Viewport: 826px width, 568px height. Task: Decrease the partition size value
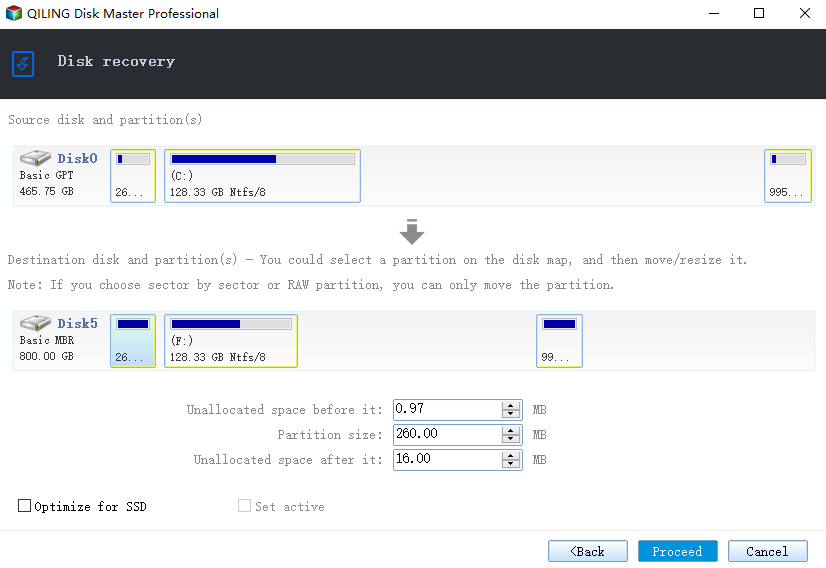(510, 439)
